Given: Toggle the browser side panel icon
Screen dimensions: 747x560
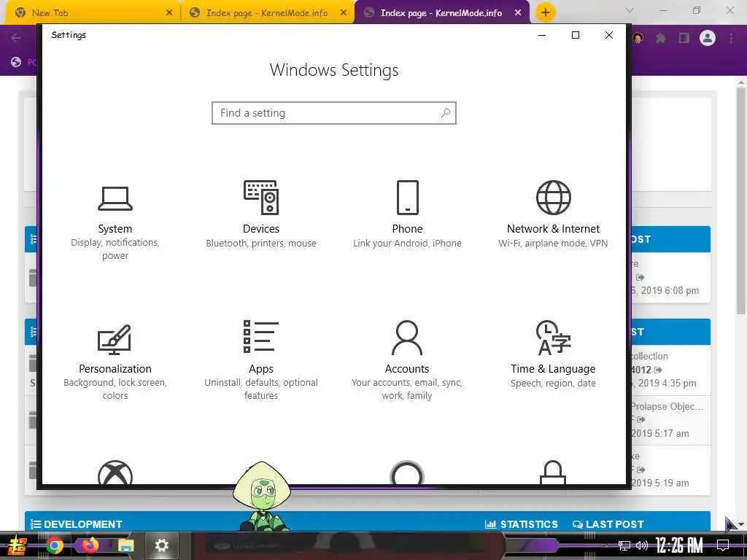Looking at the screenshot, I should point(684,38).
